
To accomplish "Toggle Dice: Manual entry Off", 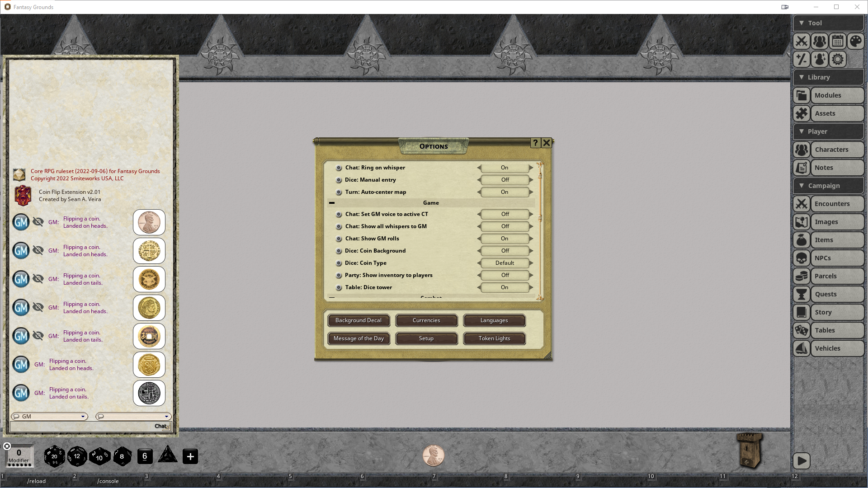I will (505, 179).
